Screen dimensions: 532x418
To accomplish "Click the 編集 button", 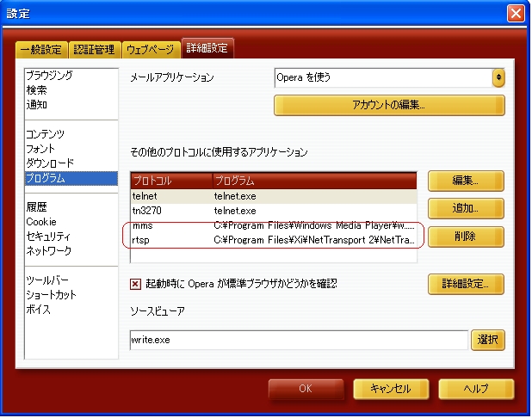I will [x=466, y=181].
